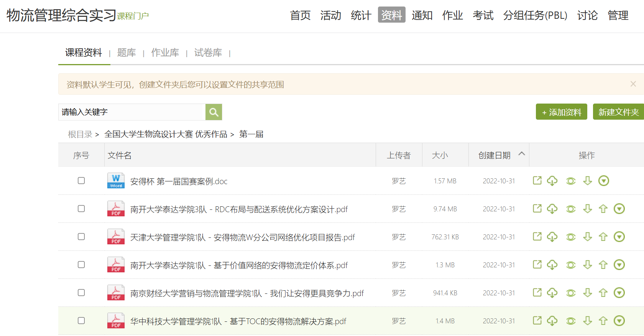Expand more-actions dropdown for 安得杯 doc row
644x336 pixels.
click(604, 181)
